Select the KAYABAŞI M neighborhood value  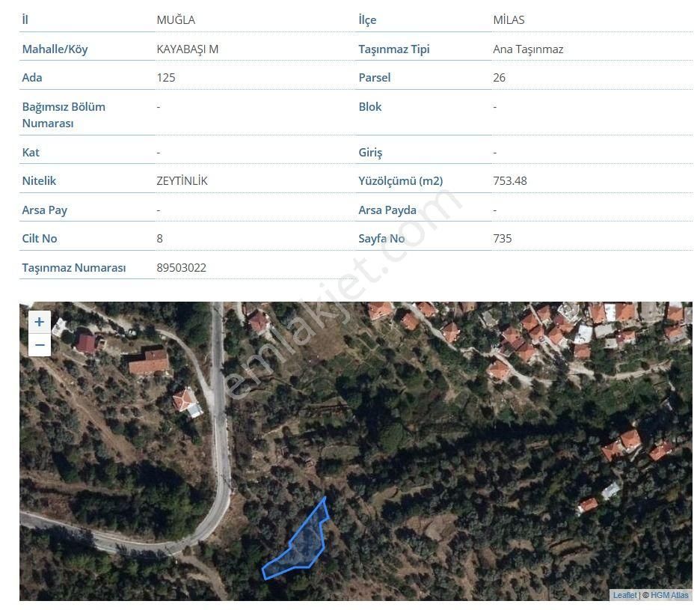(x=187, y=49)
